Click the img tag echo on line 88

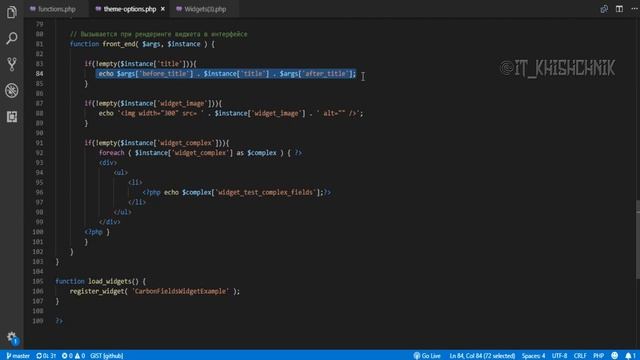(231, 113)
